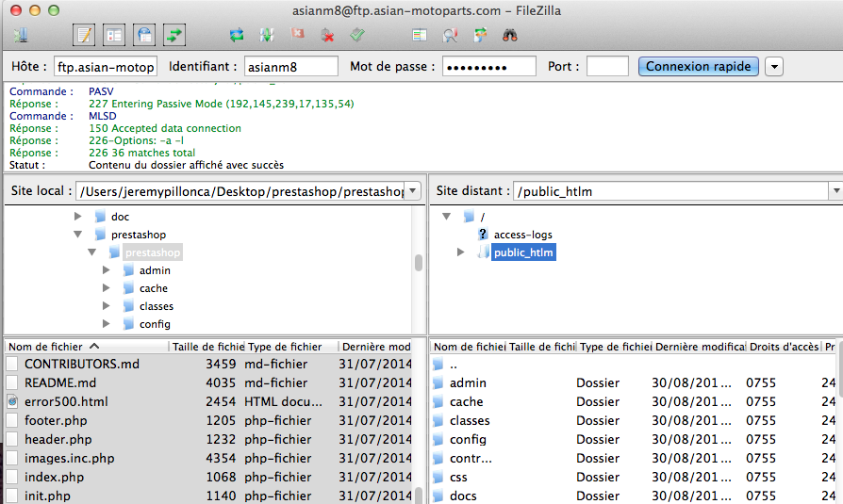Expand the local doc folder
This screenshot has width=843, height=504.
pos(78,217)
